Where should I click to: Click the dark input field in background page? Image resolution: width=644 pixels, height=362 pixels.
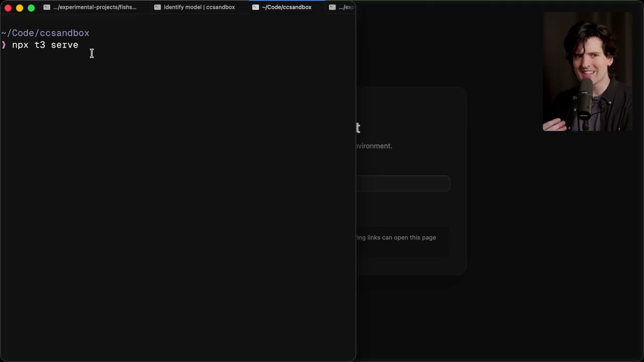click(403, 184)
